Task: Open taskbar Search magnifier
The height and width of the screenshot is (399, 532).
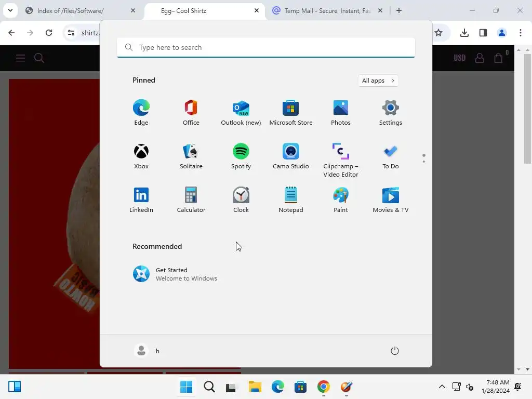Action: (x=209, y=387)
